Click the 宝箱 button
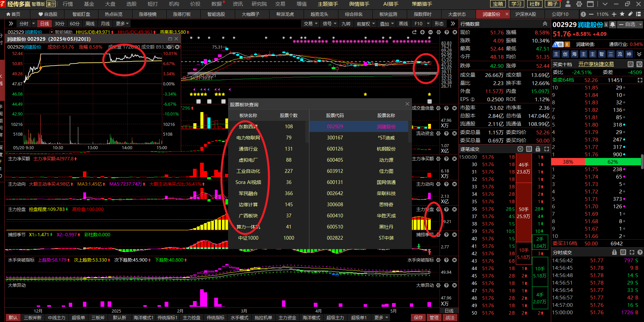This screenshot has width=644, height=322. tap(498, 4)
